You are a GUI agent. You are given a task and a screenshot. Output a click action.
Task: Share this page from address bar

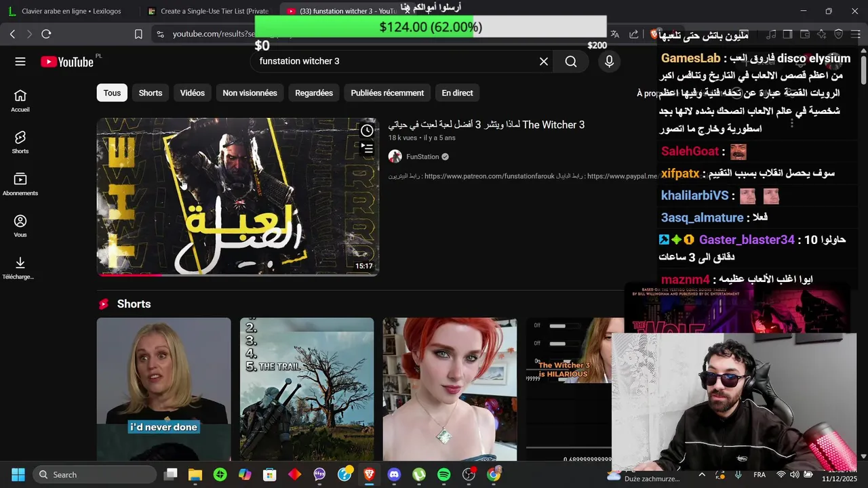point(634,34)
